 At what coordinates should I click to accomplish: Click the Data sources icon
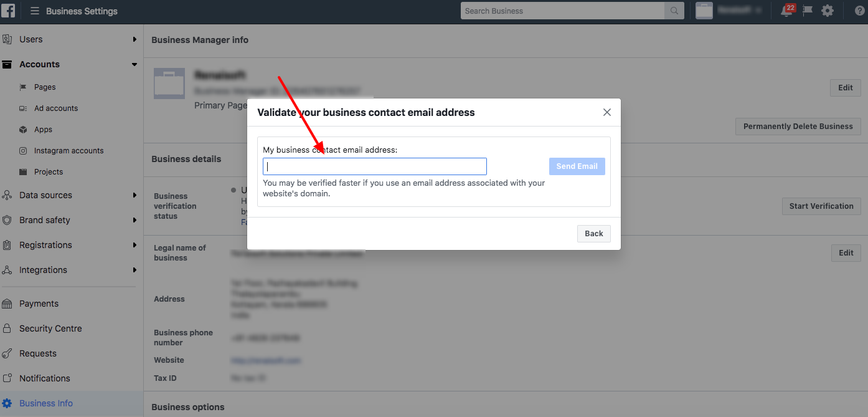tap(7, 195)
